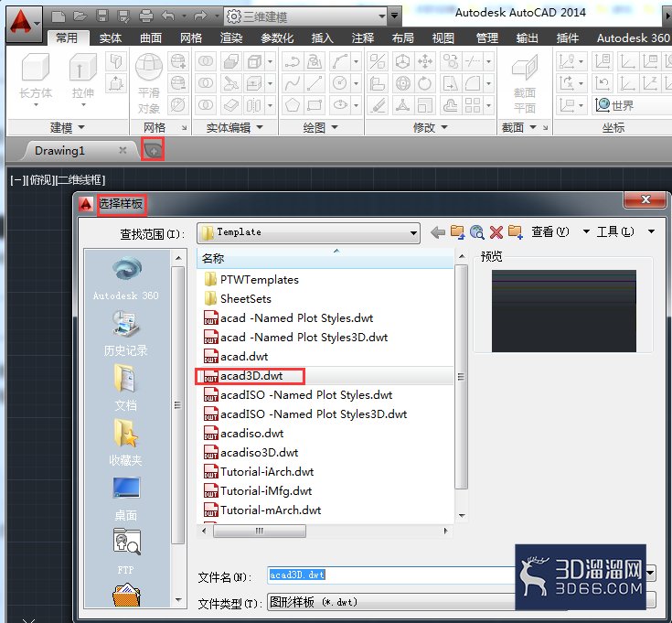The width and height of the screenshot is (672, 623).
Task: Click the Plot printer icon
Action: pyautogui.click(x=146, y=16)
